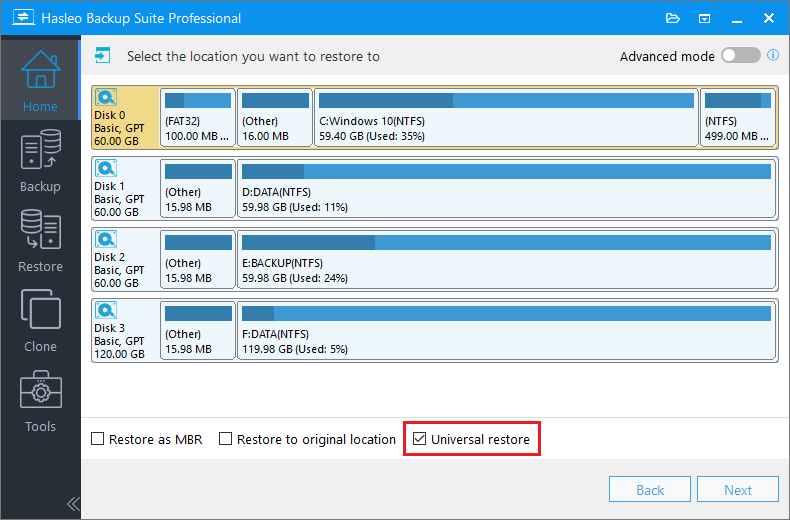
Task: Open the Backup section
Action: pyautogui.click(x=40, y=161)
